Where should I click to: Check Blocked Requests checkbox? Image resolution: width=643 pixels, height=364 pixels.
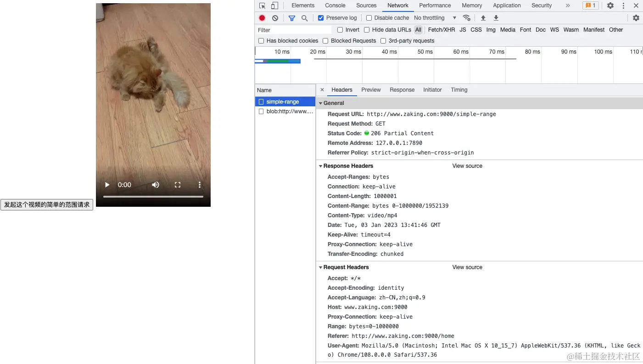tap(325, 41)
